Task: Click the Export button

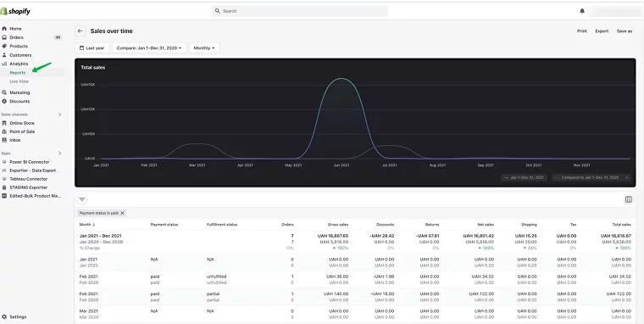Action: click(602, 31)
